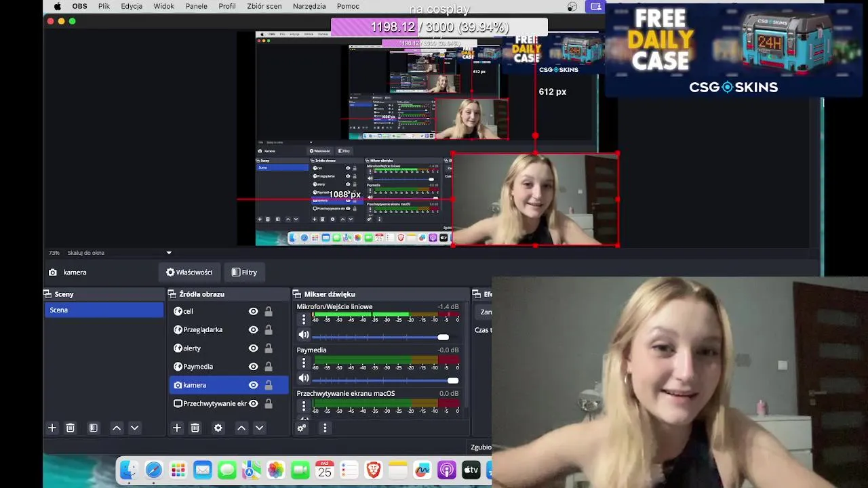Move scene up arrow in the Sceny panel

(117, 428)
